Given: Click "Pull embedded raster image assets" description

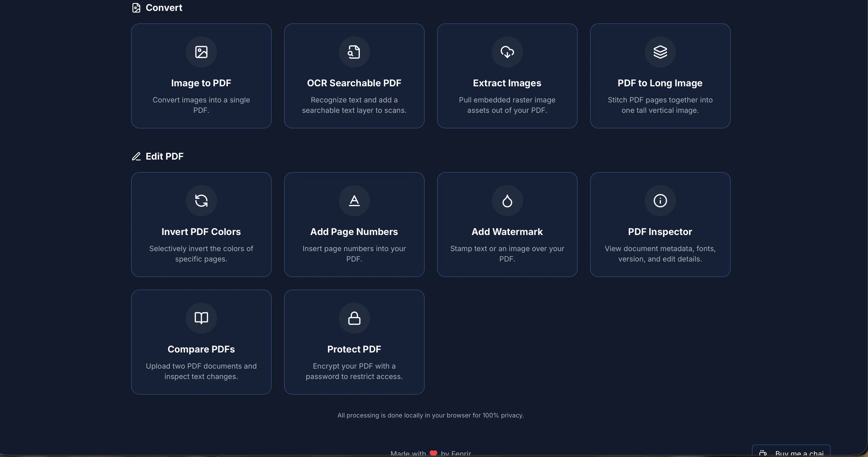Looking at the screenshot, I should [x=507, y=105].
